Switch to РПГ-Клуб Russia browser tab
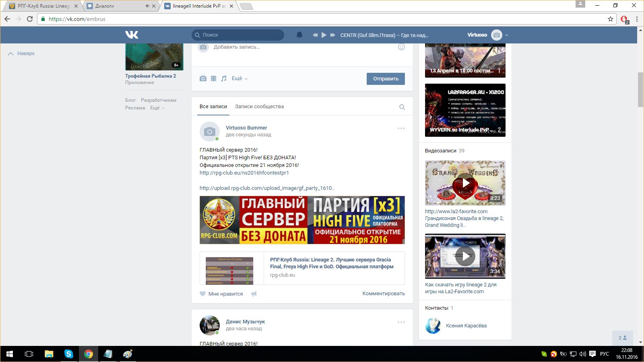 point(43,6)
